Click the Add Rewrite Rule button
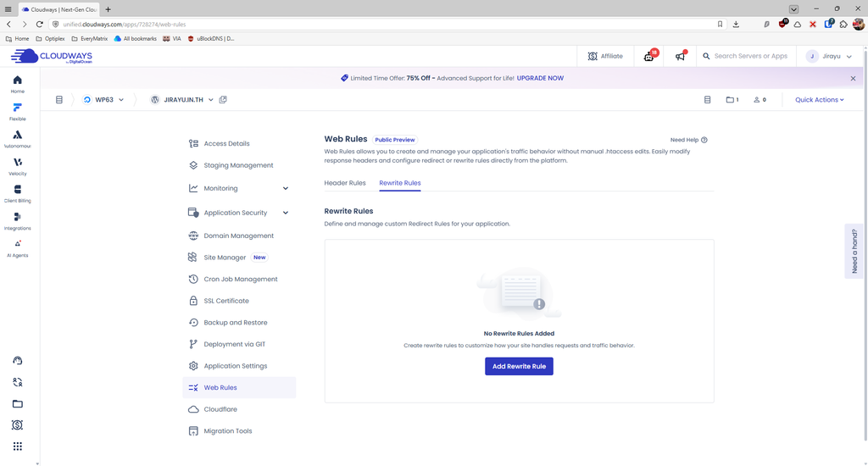 click(520, 366)
